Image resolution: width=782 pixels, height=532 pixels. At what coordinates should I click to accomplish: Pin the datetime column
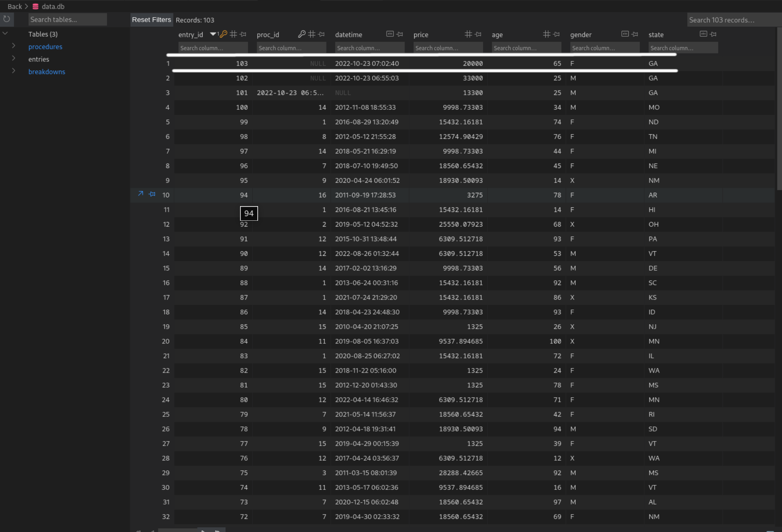400,34
